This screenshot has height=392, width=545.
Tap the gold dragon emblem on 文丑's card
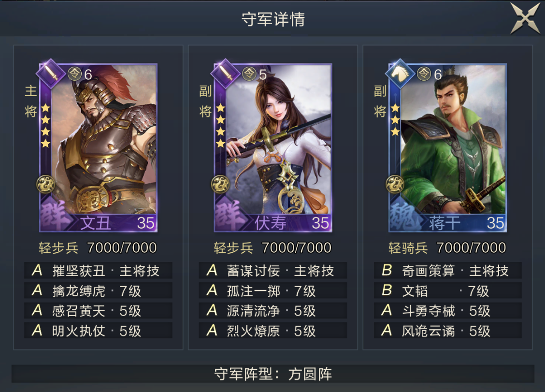(x=45, y=184)
